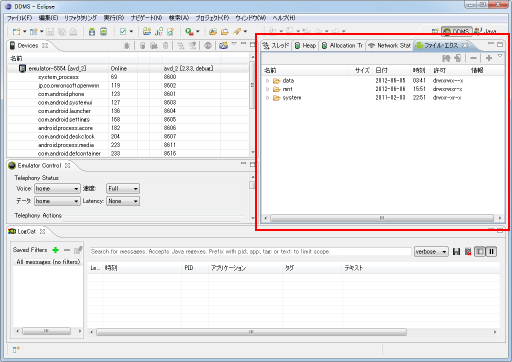Switch to the Heap tab
The height and width of the screenshot is (362, 512).
(306, 46)
